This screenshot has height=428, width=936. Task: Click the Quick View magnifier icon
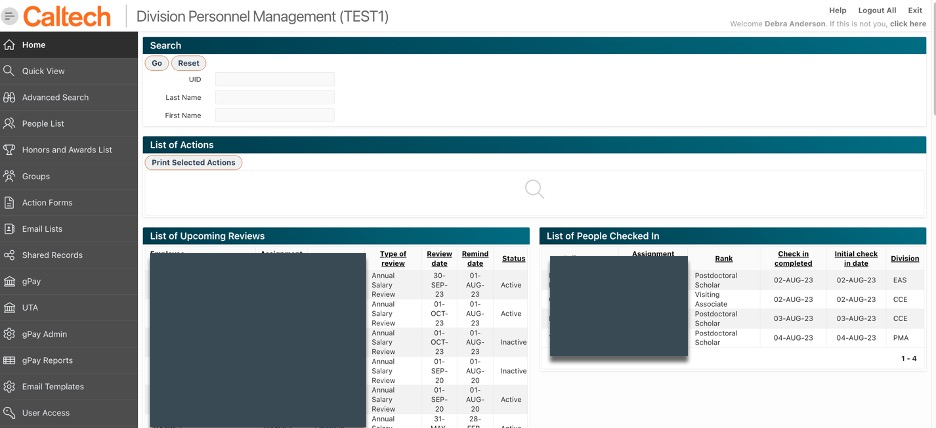9,71
